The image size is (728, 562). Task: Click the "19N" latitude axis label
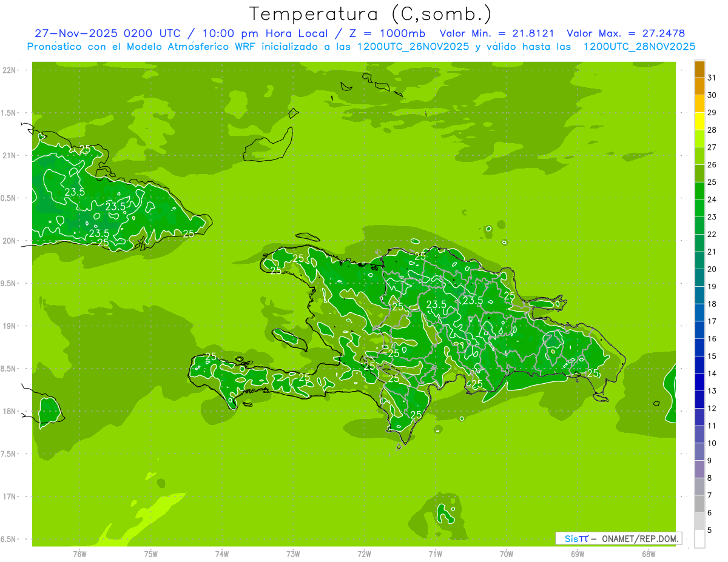pyautogui.click(x=9, y=326)
